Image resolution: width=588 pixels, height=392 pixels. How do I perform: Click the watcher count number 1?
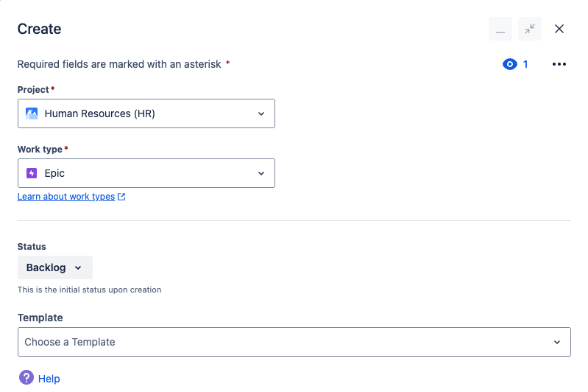pos(525,64)
